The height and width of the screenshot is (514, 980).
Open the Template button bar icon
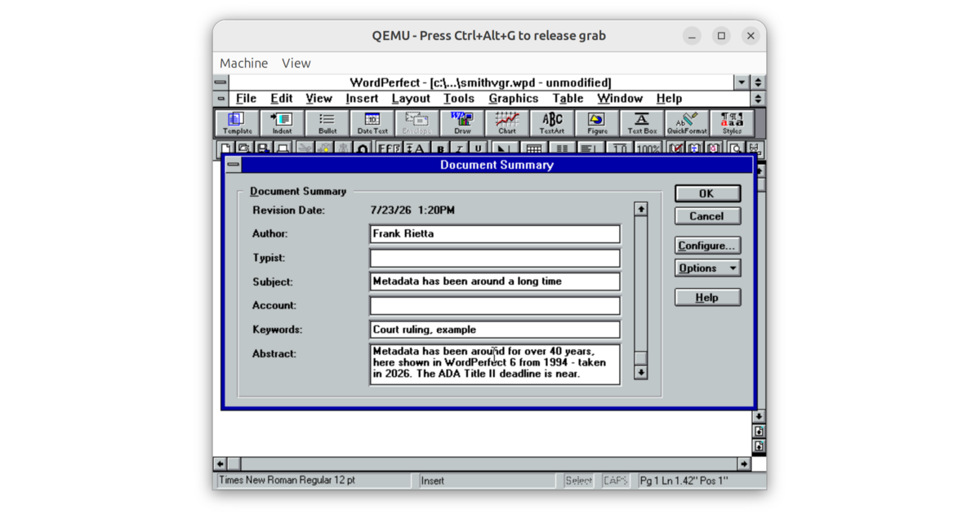[237, 123]
